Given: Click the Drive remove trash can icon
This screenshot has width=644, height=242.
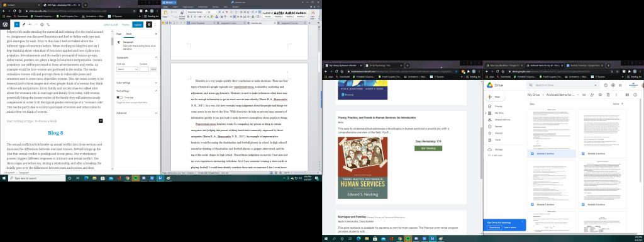Looking at the screenshot, I should (x=608, y=95).
